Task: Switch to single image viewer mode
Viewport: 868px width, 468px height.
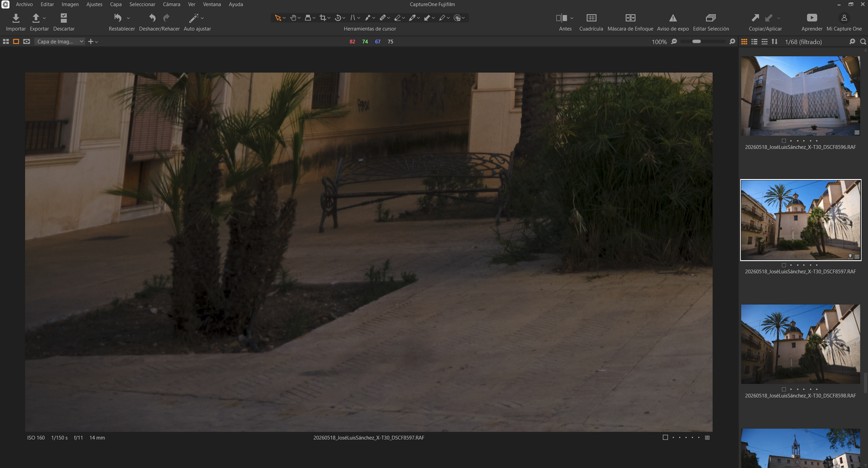Action: coord(16,42)
